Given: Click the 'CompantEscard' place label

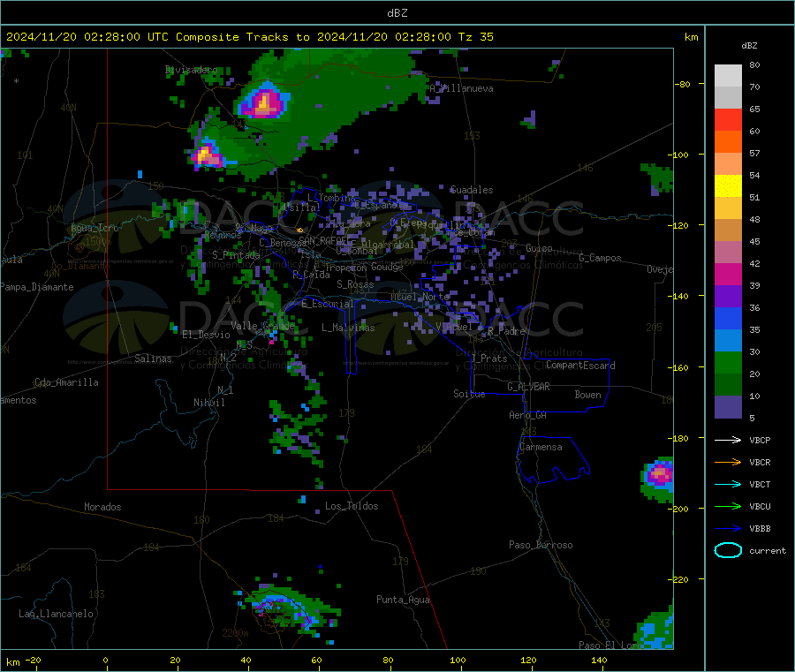Looking at the screenshot, I should (x=580, y=366).
